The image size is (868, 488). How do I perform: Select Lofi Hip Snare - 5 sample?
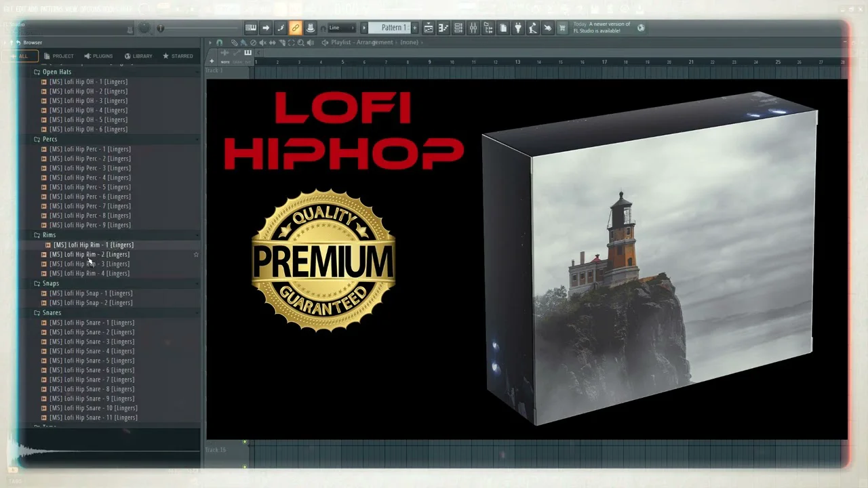[x=92, y=361]
